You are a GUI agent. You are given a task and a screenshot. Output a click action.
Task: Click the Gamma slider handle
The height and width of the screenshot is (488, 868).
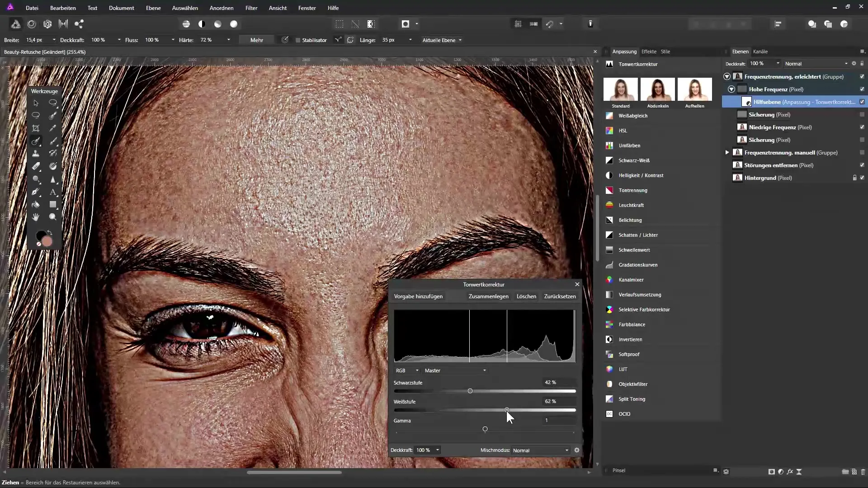point(485,429)
